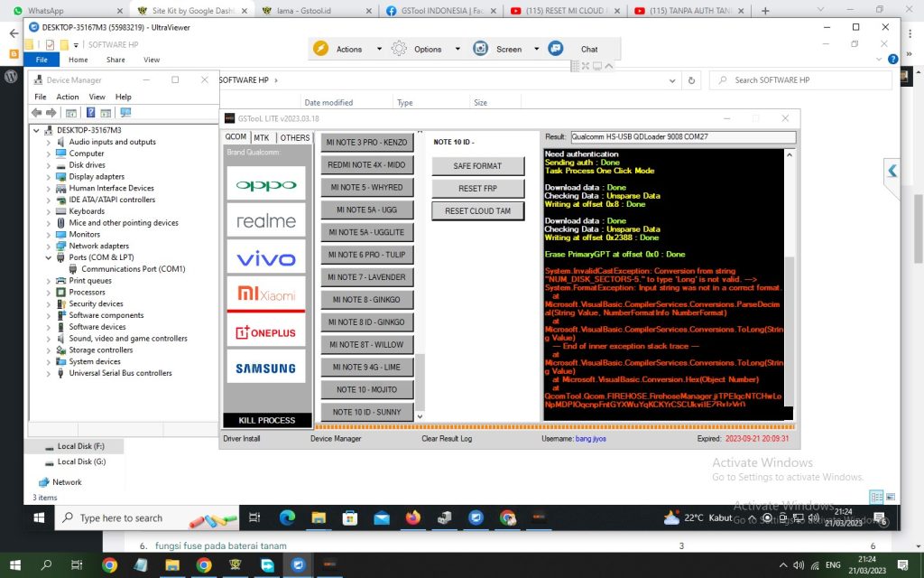Open the Options dropdown arrow

(457, 49)
